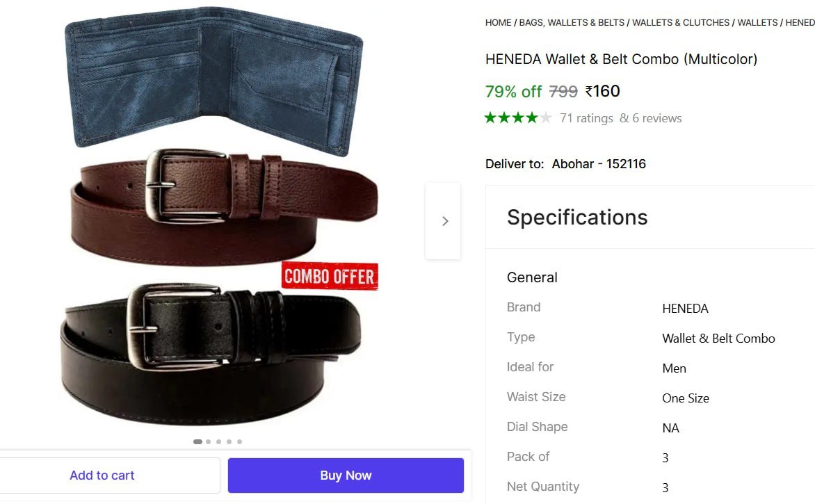
Task: Open the WALLETS breadcrumb link
Action: pos(757,22)
